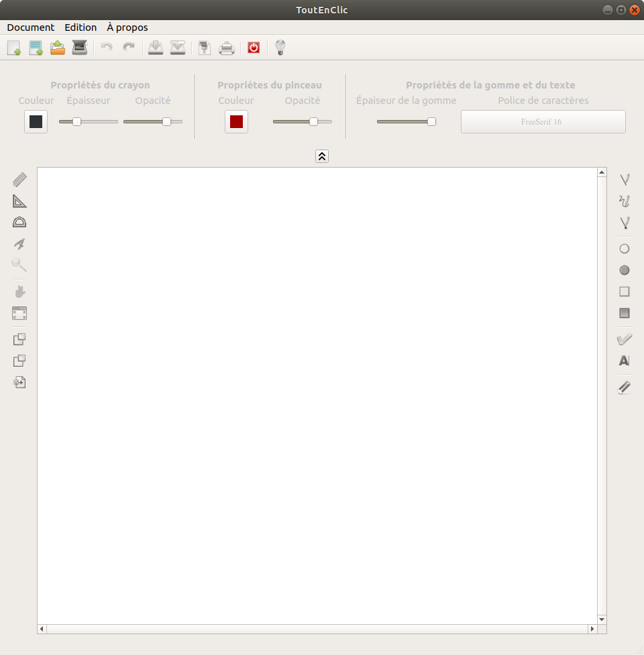Open the FreeSerif 16 font chooser
Viewport: 644px width, 655px height.
[543, 122]
